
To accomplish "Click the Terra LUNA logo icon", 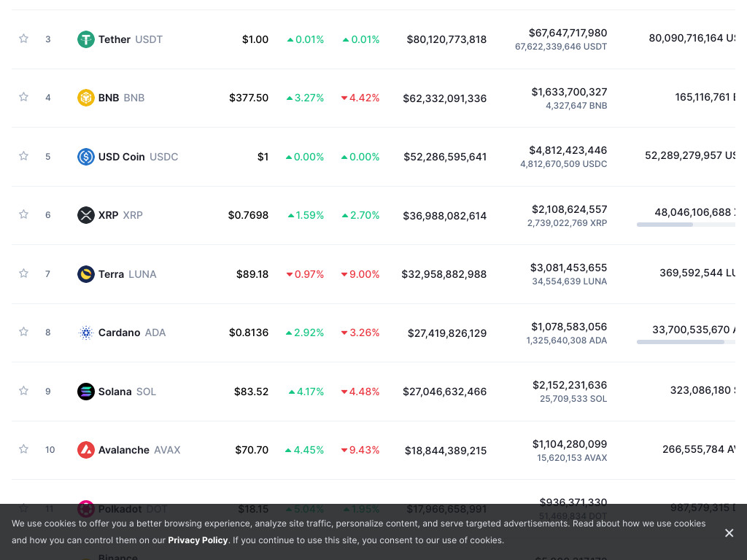I will tap(86, 274).
